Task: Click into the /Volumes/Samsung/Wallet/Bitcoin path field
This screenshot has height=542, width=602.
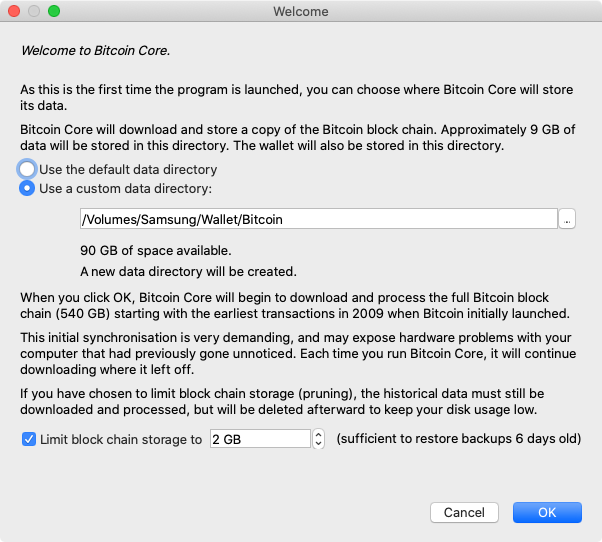Action: 319,219
